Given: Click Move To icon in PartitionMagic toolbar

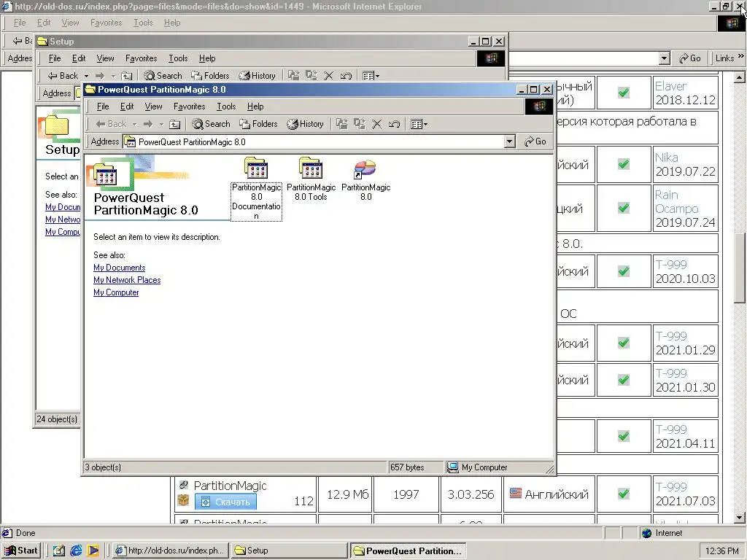Looking at the screenshot, I should (341, 124).
